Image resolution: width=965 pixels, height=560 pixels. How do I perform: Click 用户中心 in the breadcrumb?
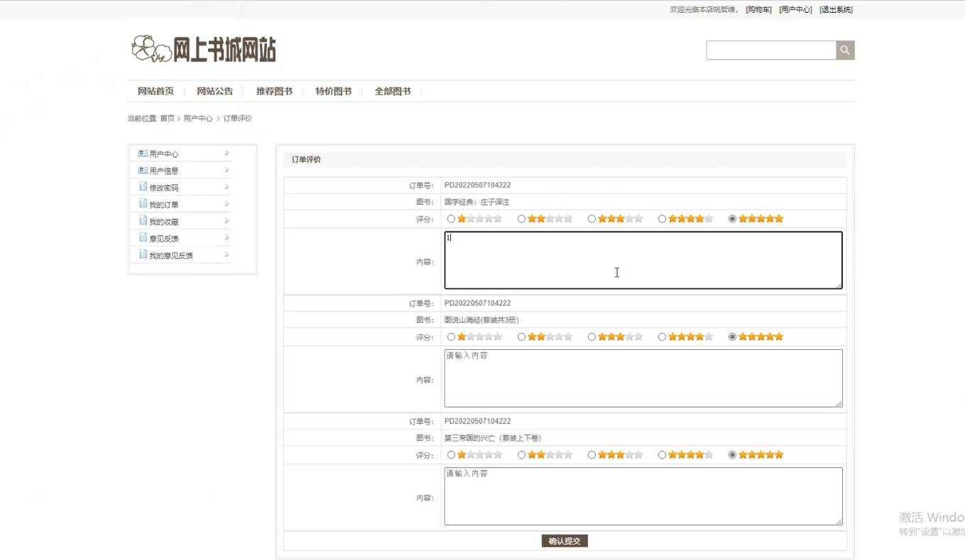pos(198,119)
